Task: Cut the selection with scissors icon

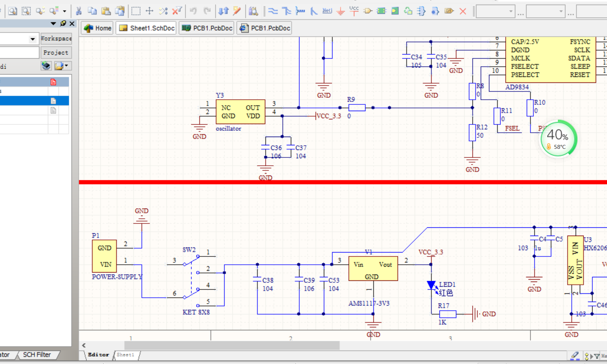Action: pos(79,11)
